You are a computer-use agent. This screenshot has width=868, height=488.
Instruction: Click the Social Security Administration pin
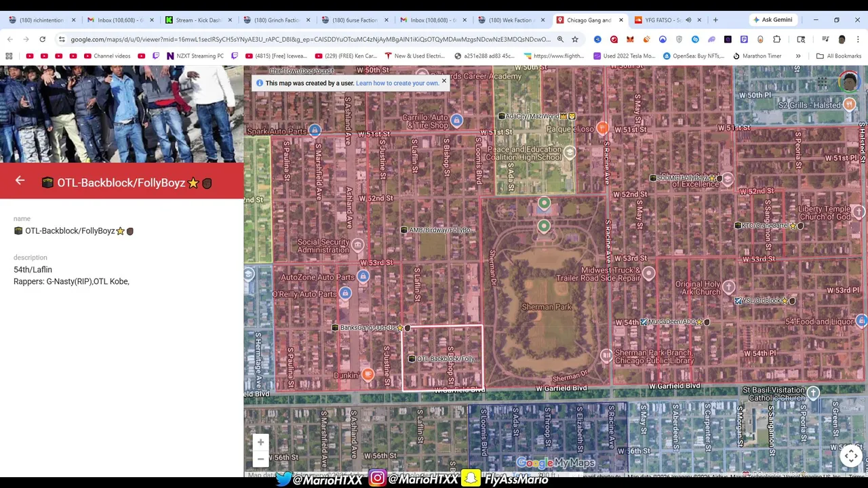[x=357, y=245]
